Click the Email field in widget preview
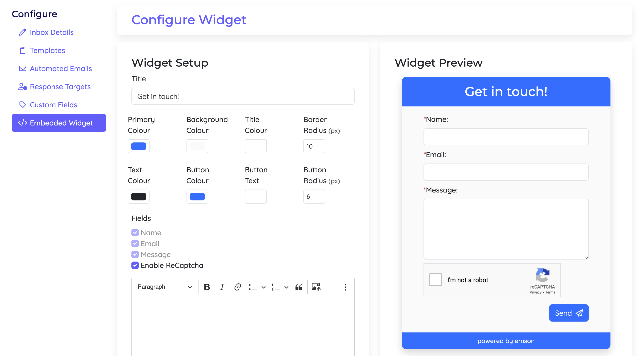 point(506,172)
